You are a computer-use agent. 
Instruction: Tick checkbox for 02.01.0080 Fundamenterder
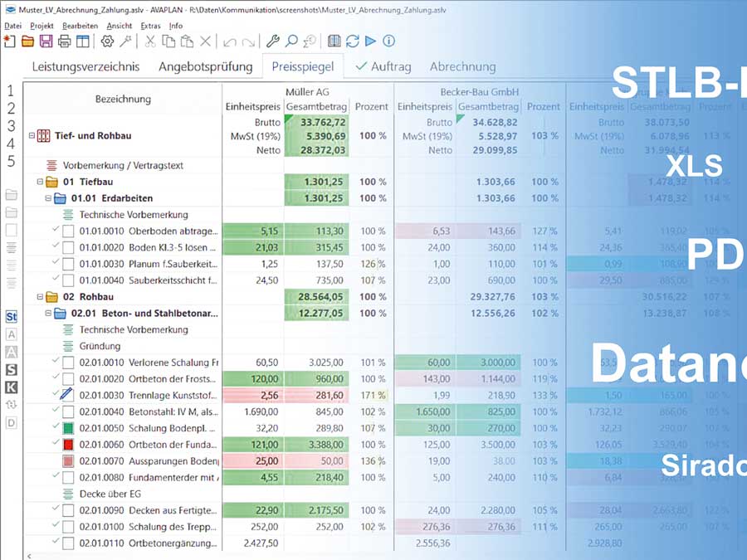(68, 478)
